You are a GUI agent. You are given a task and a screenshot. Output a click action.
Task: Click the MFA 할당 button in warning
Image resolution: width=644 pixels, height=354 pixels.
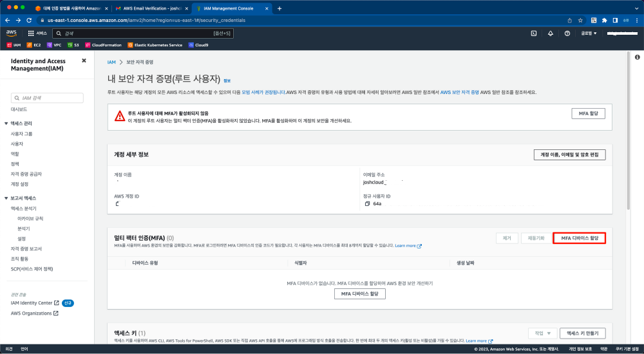click(588, 113)
